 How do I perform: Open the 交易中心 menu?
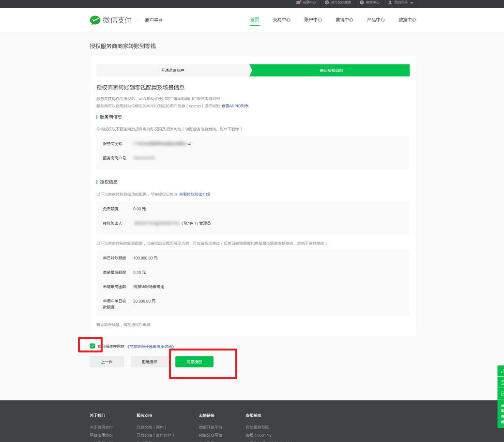point(282,20)
